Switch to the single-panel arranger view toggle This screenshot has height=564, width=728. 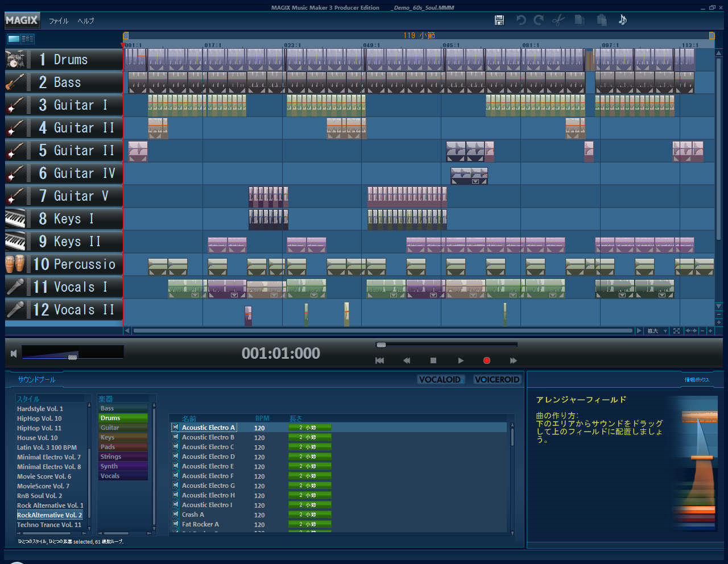[14, 39]
